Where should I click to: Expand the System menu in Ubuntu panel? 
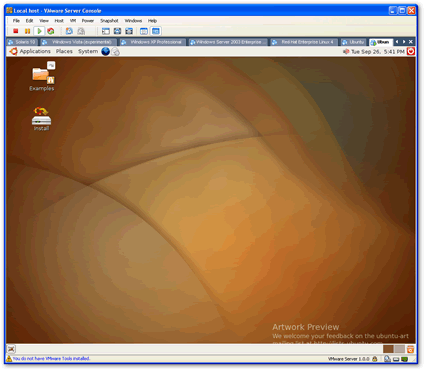[88, 51]
